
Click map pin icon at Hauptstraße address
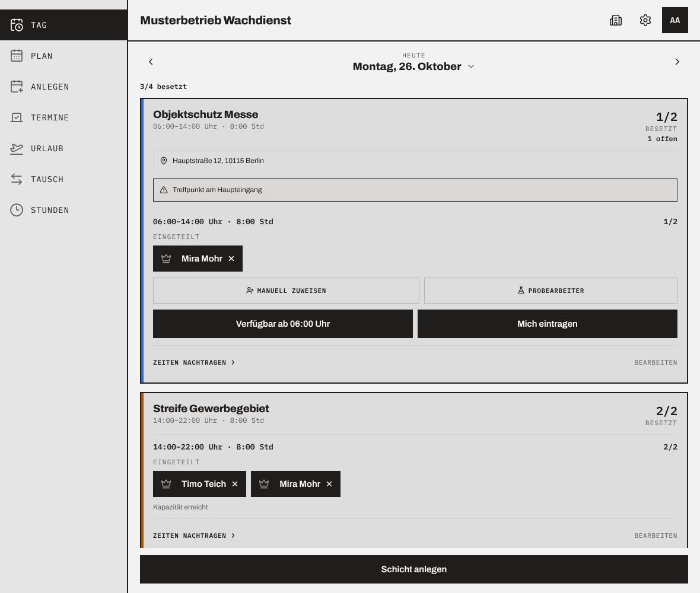click(x=164, y=161)
